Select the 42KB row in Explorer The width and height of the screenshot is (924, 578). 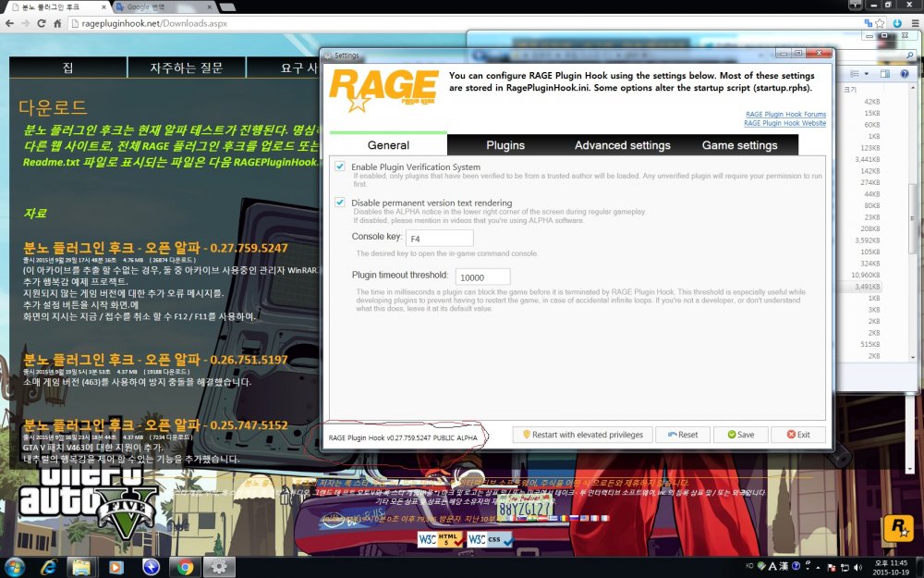click(871, 102)
